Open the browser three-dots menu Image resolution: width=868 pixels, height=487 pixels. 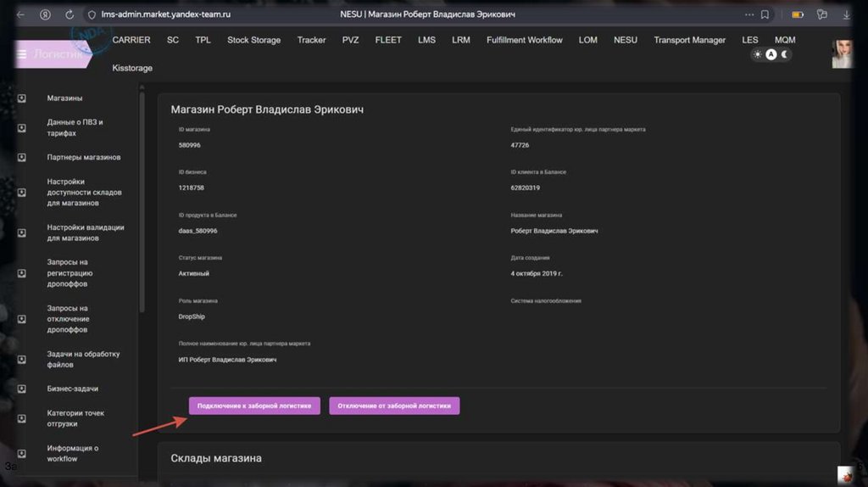tap(749, 15)
